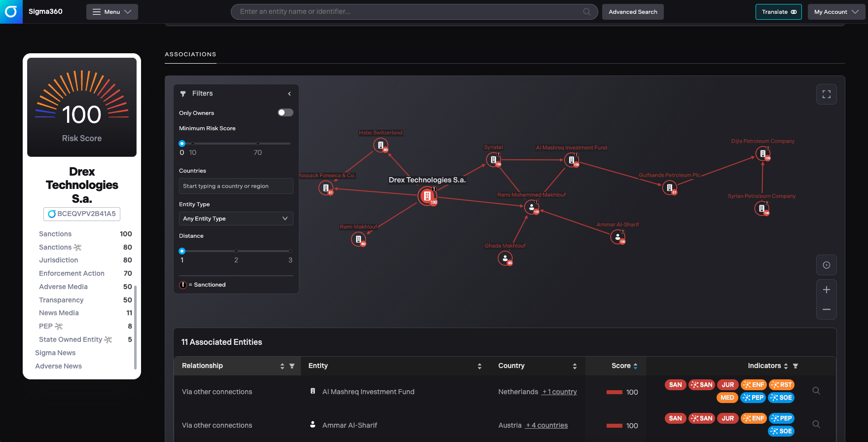Open Sigma News in sidebar

[55, 353]
